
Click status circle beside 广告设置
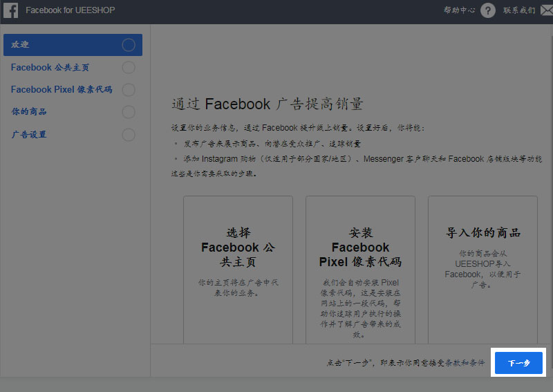click(129, 135)
